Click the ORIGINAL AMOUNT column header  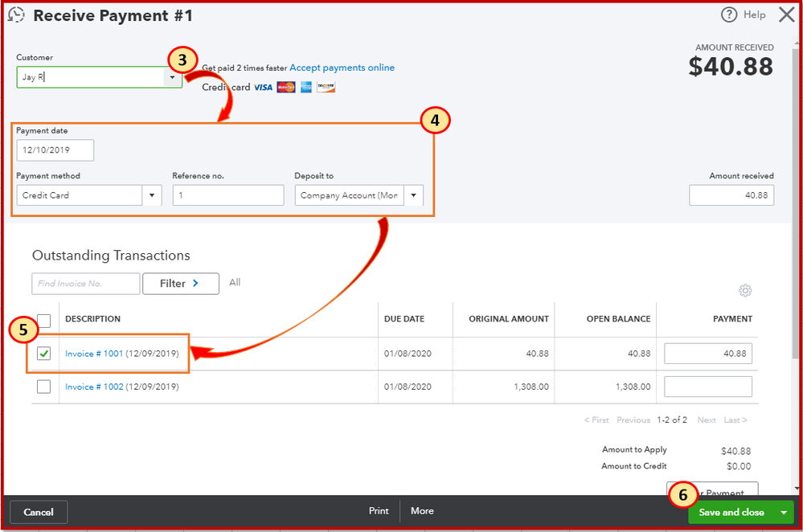pos(509,319)
